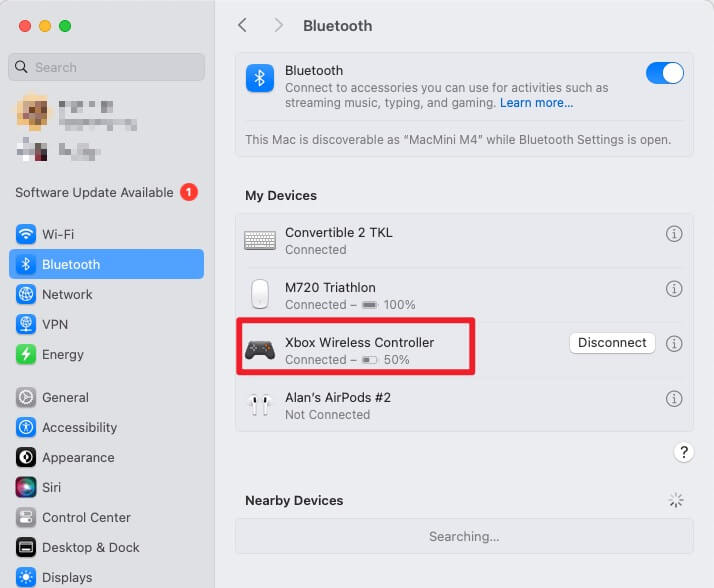Click the software update badge showing 1
The image size is (714, 588).
point(189,192)
